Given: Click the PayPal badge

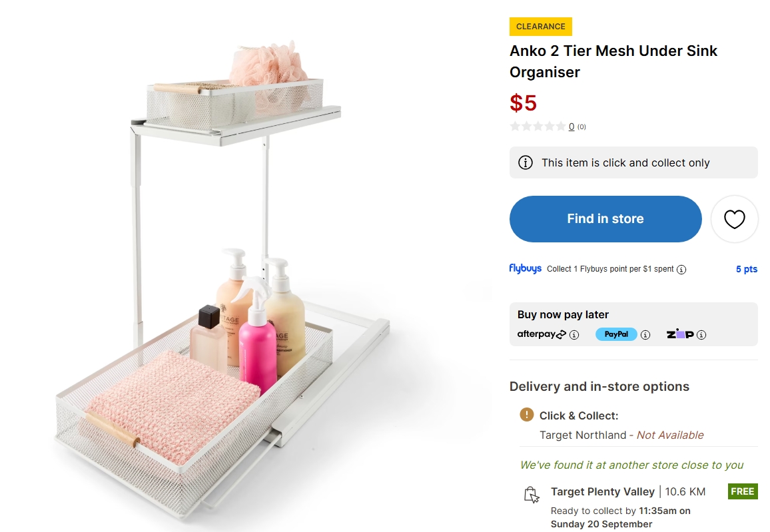Looking at the screenshot, I should [x=616, y=334].
